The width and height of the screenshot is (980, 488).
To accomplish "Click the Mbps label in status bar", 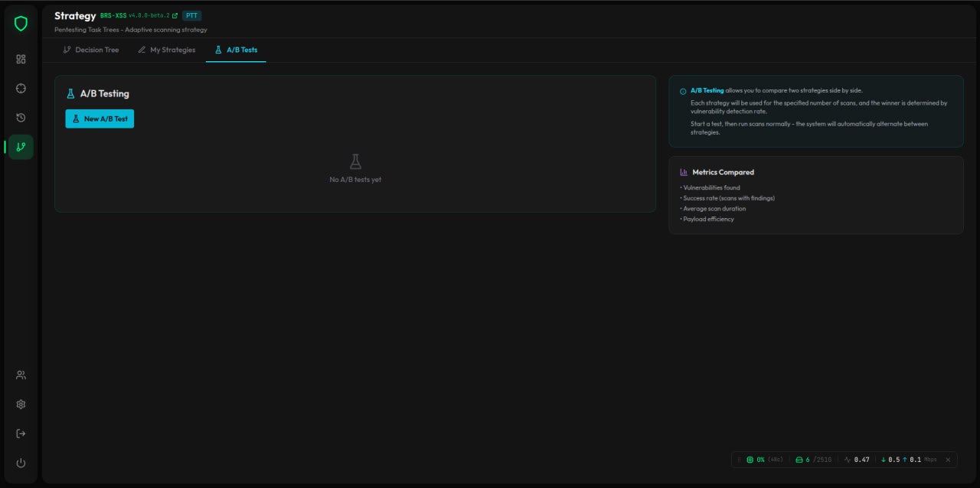I will click(930, 460).
